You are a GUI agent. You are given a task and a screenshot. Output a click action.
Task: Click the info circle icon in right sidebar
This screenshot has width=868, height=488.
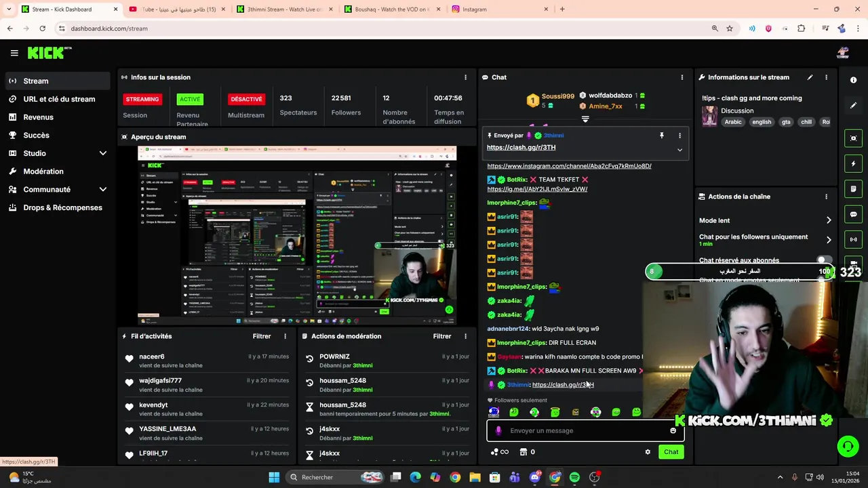853,80
